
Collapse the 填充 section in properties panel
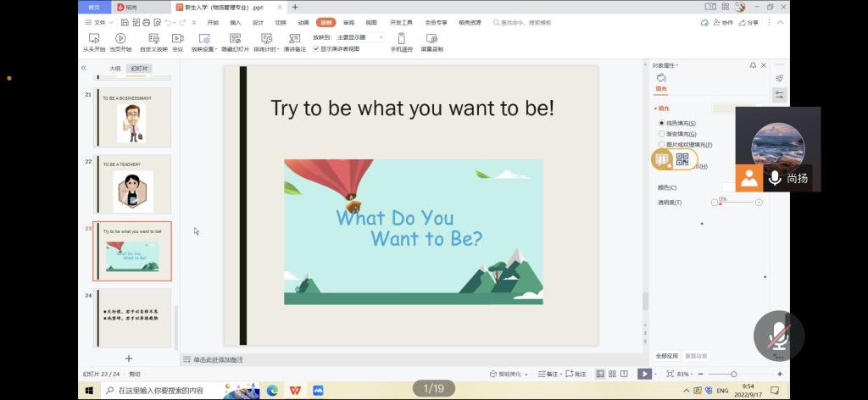click(x=655, y=108)
